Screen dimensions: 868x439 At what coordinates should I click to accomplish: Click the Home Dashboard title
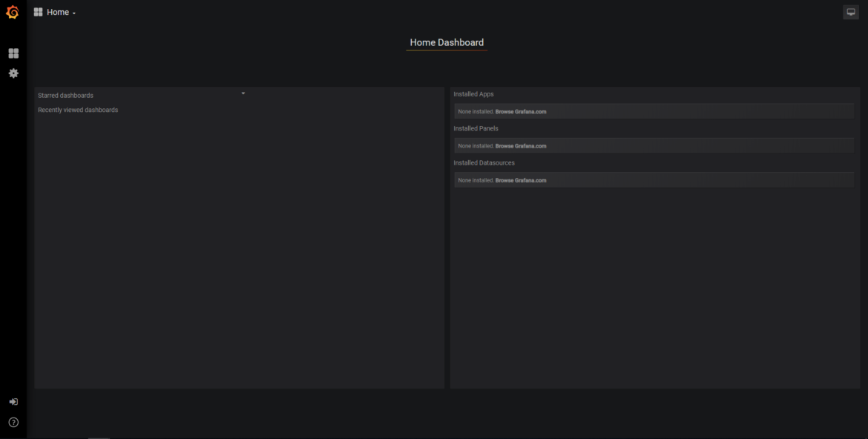pos(446,42)
